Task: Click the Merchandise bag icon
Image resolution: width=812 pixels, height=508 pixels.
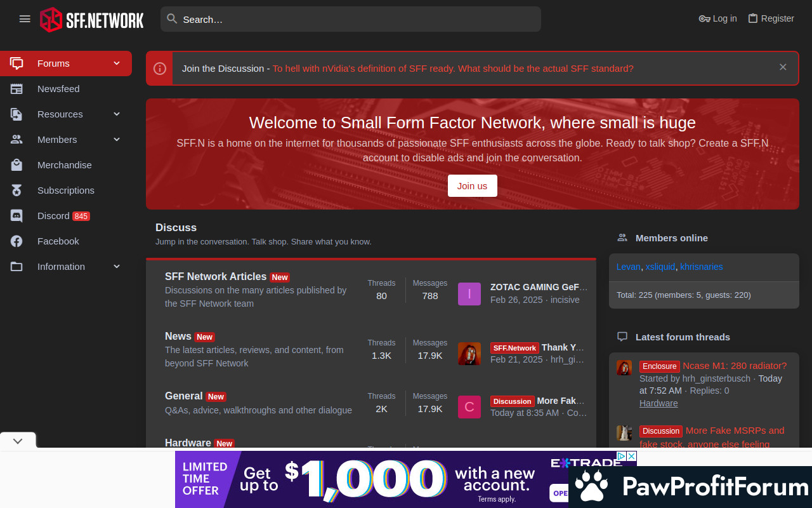Action: 16,165
